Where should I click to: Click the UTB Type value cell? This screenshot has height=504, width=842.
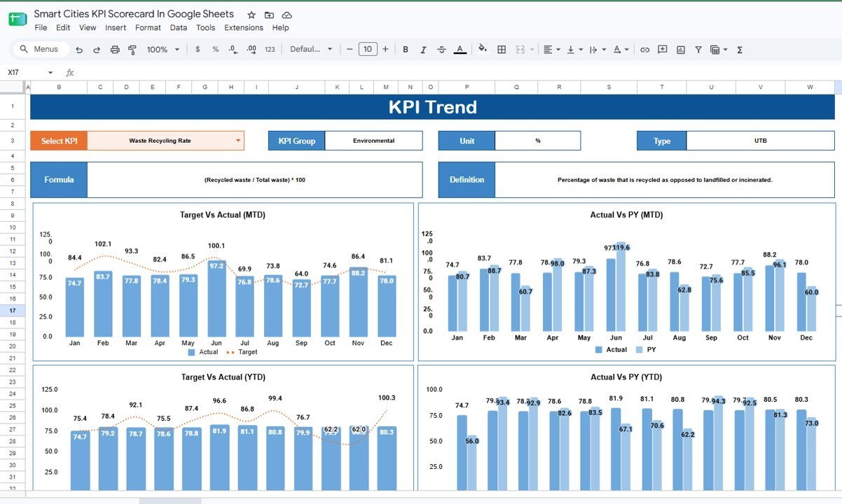[760, 141]
